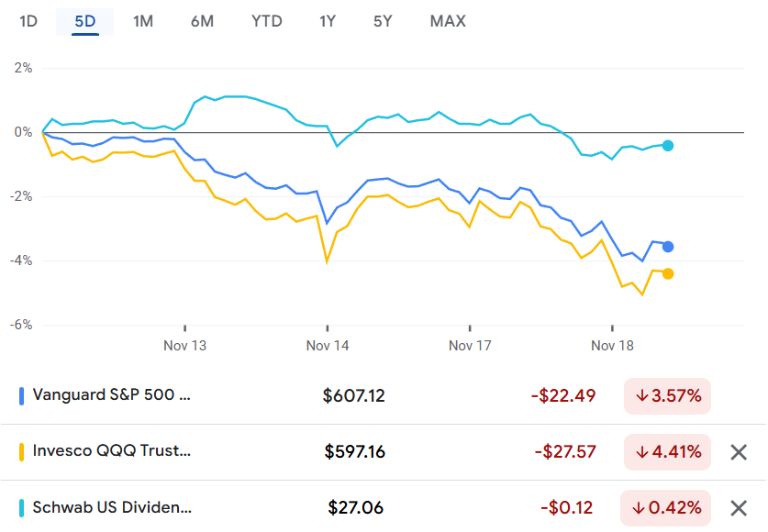Viewport: 768px width, 532px height.
Task: Click the blue Vanguard endpoint dot on chart
Action: 668,247
